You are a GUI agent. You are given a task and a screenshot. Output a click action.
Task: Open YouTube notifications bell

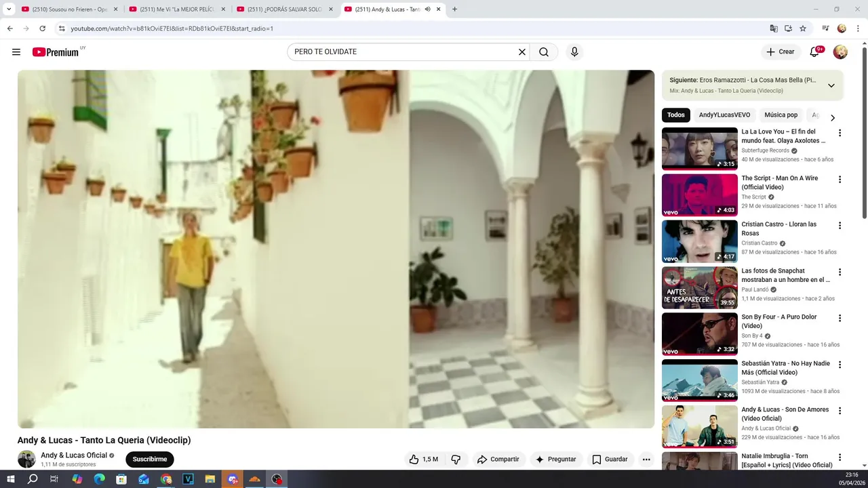[x=814, y=52]
